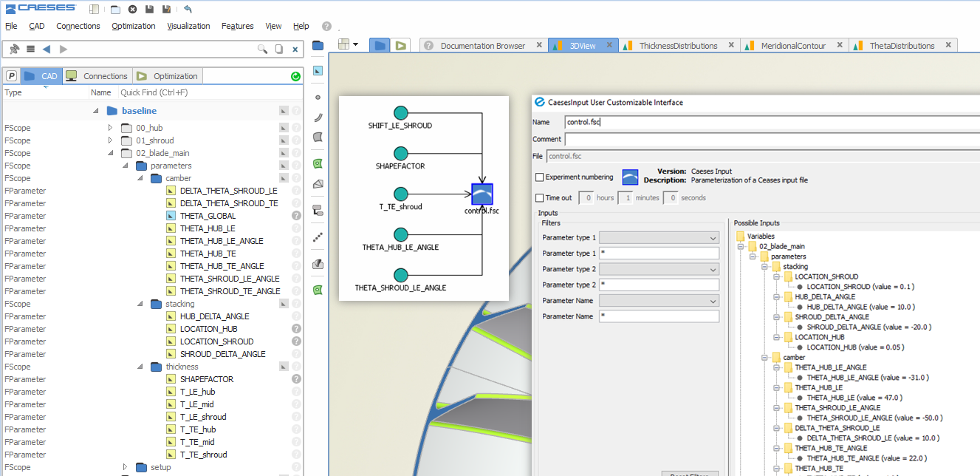Switch to the ThetaDistributions tab
The image size is (980, 476).
point(902,46)
